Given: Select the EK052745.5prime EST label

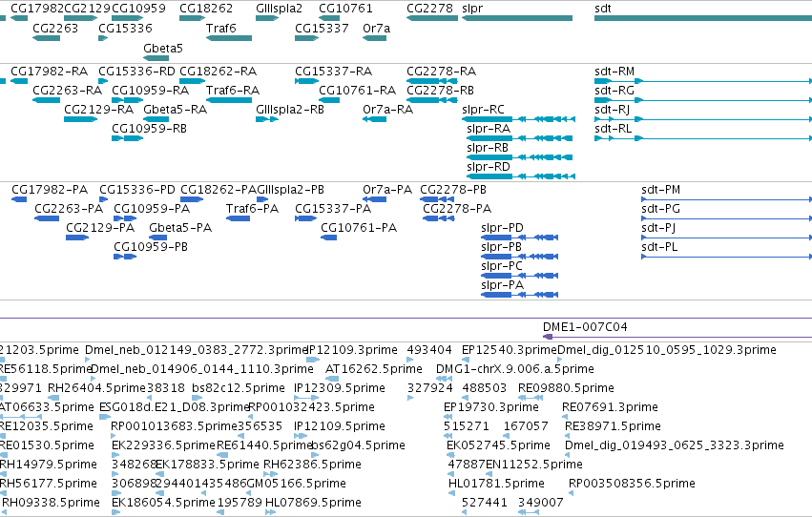Looking at the screenshot, I should point(498,445).
